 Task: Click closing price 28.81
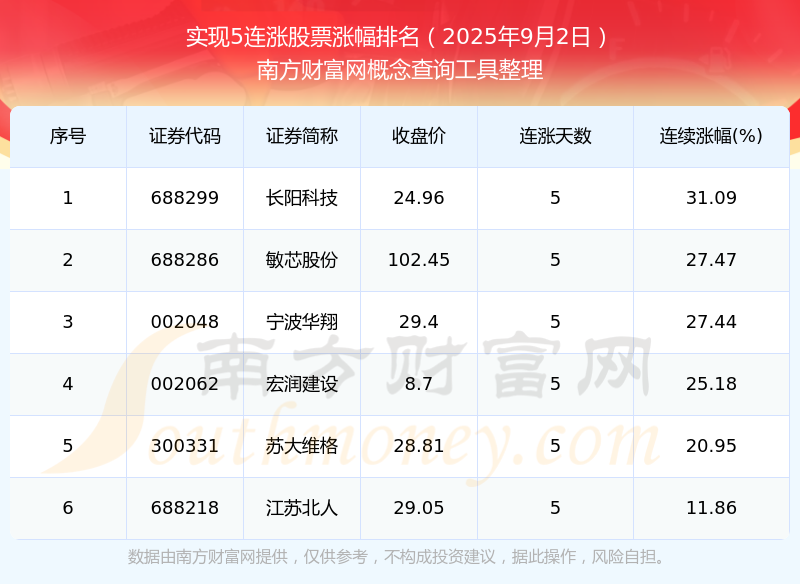419,446
